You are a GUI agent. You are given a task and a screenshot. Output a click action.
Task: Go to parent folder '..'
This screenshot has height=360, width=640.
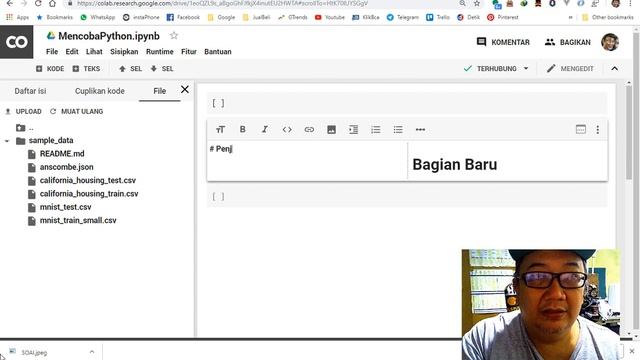25,128
